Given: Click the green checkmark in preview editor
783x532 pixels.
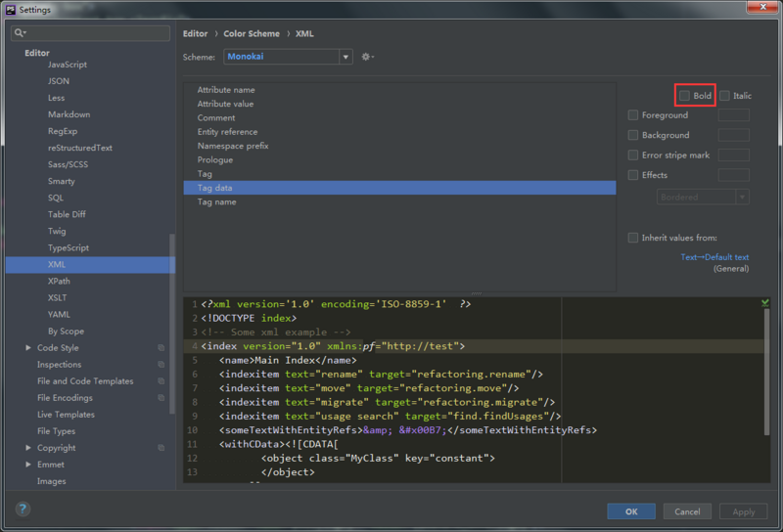Looking at the screenshot, I should 765,303.
